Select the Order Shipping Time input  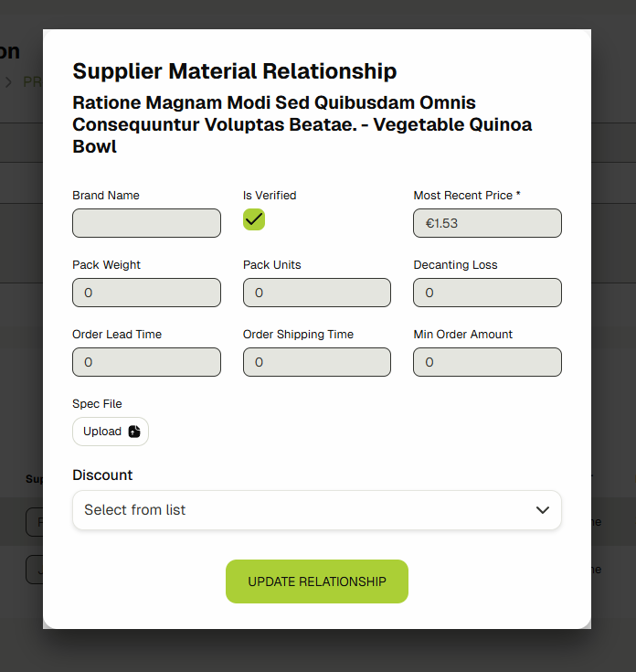coord(316,362)
